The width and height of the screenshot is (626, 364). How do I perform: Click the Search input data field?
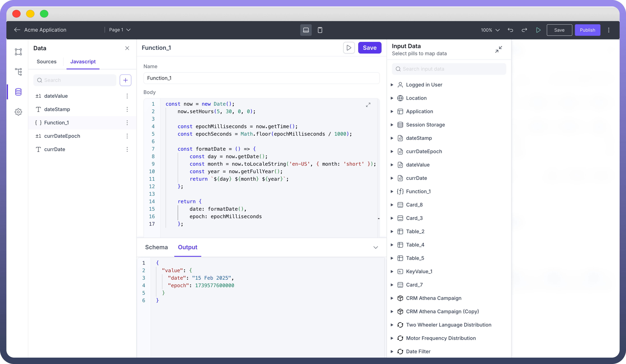point(449,69)
